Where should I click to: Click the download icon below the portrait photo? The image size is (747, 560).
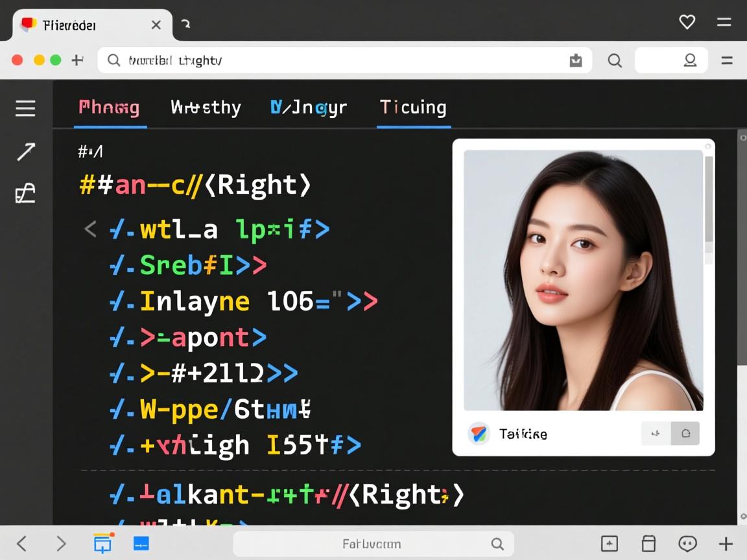(x=655, y=433)
